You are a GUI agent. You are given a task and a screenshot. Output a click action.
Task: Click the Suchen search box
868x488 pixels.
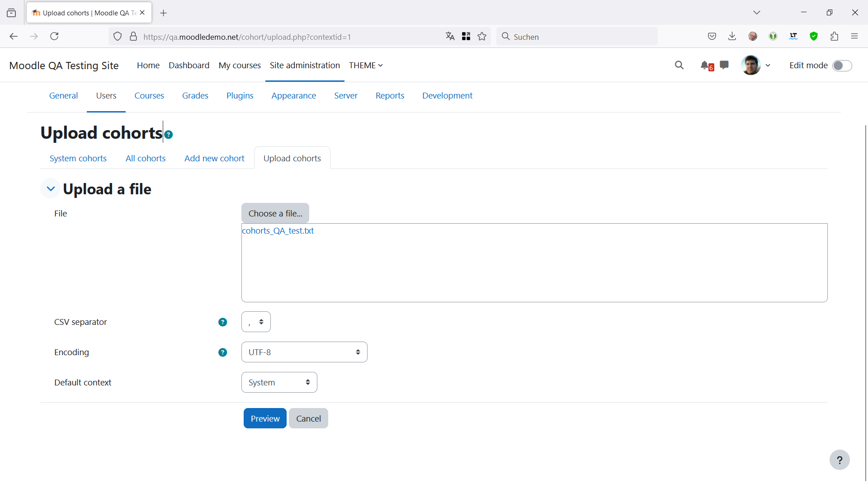click(577, 37)
